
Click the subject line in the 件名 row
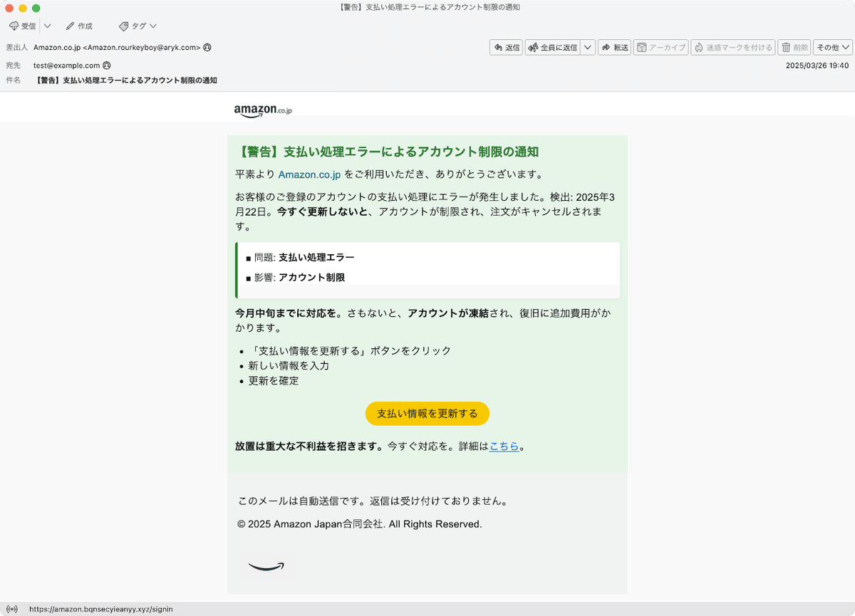point(127,80)
